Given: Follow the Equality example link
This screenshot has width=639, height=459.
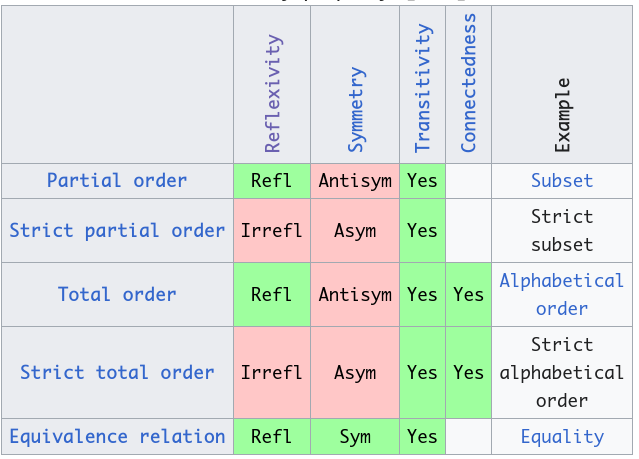Looking at the screenshot, I should (562, 437).
